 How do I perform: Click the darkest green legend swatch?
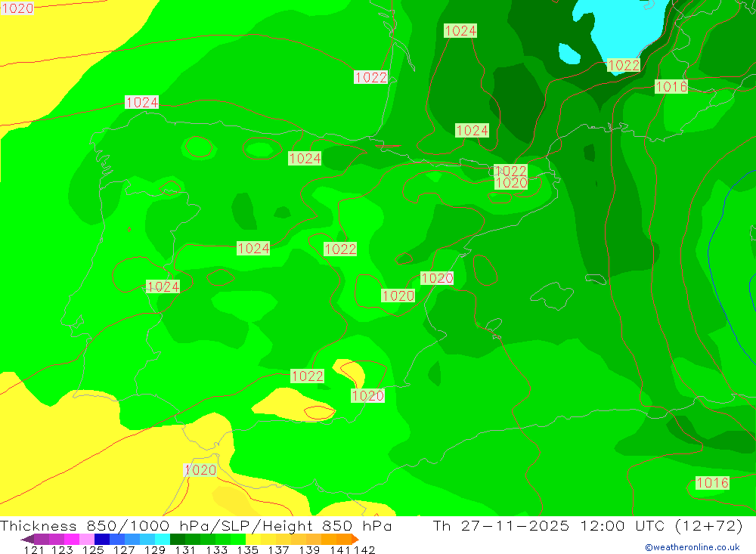click(x=178, y=539)
